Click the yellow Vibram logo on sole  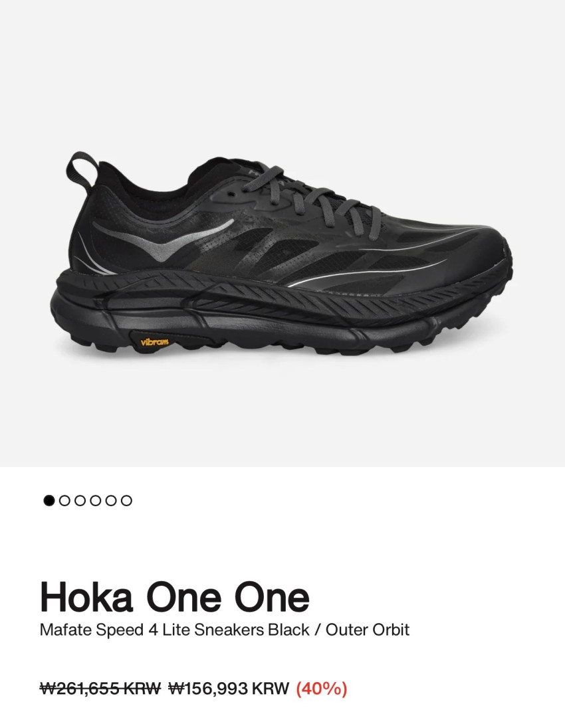tap(155, 342)
